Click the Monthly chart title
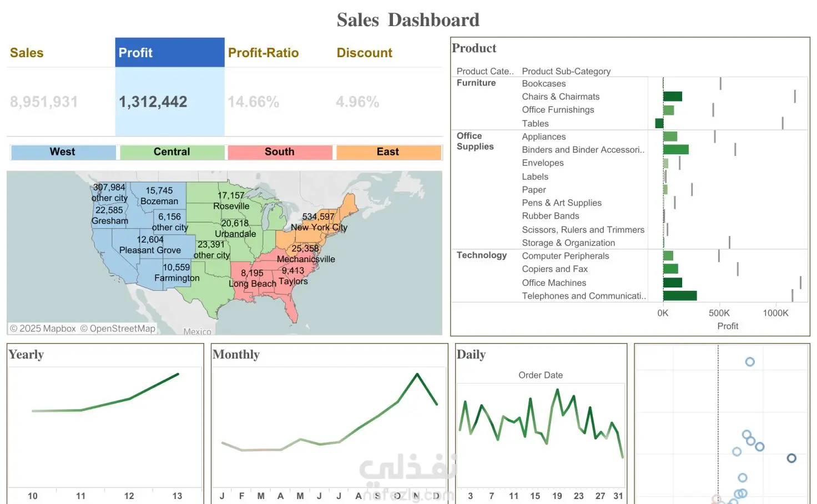Screen dimensions: 817x504 click(x=236, y=355)
